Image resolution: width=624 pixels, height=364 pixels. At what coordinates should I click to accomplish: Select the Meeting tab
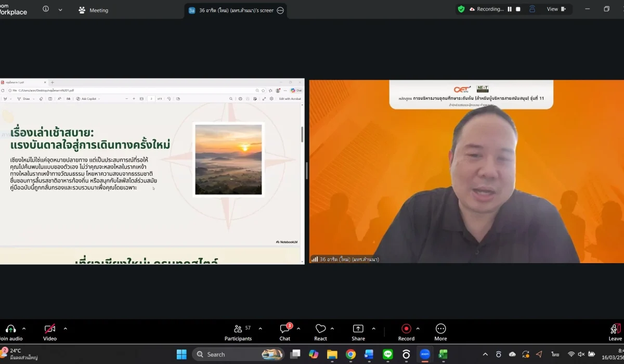point(94,10)
